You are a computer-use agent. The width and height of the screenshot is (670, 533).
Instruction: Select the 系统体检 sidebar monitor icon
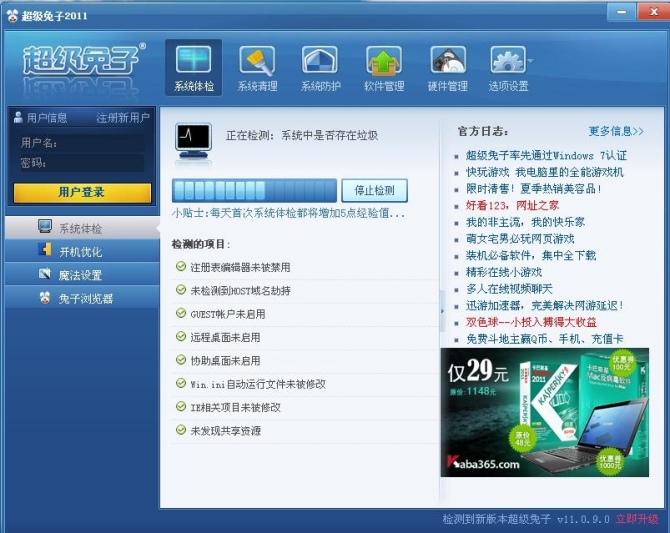point(45,227)
